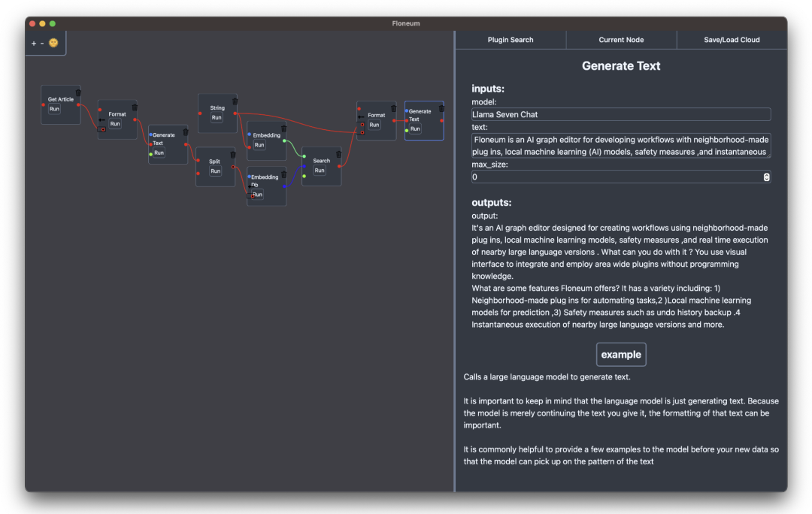Click the Split node title

[214, 162]
